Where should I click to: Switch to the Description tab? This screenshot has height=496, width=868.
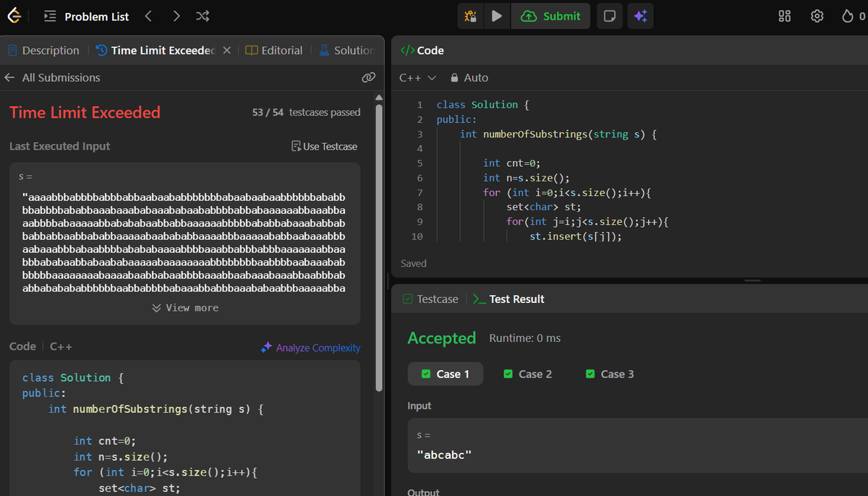pos(43,51)
